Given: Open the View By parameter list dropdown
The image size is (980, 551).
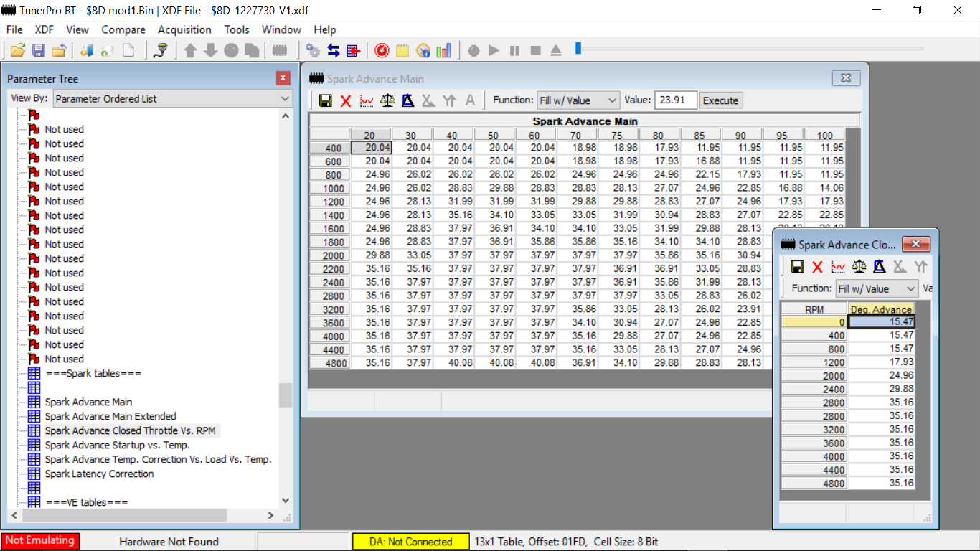Looking at the screenshot, I should tap(172, 99).
